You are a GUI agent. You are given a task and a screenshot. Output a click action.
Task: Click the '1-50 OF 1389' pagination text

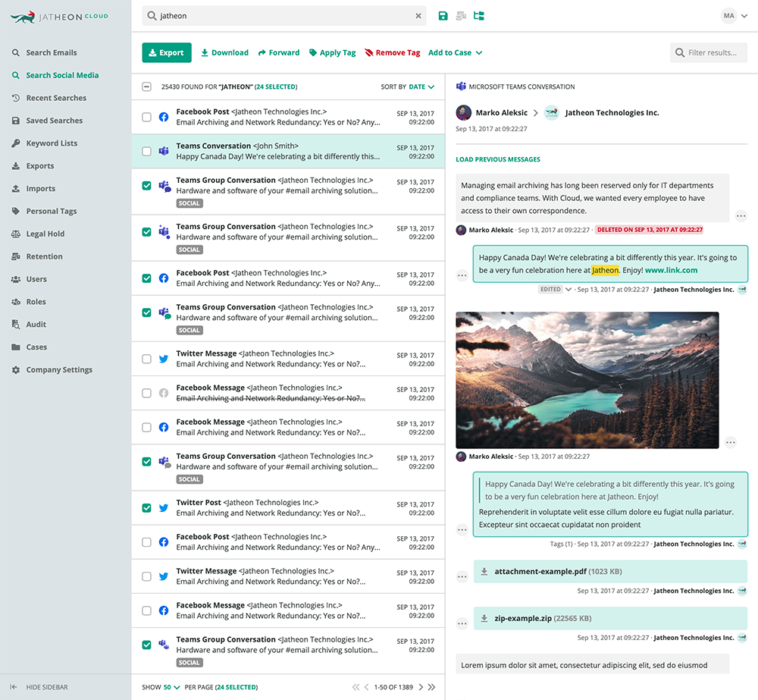click(393, 687)
